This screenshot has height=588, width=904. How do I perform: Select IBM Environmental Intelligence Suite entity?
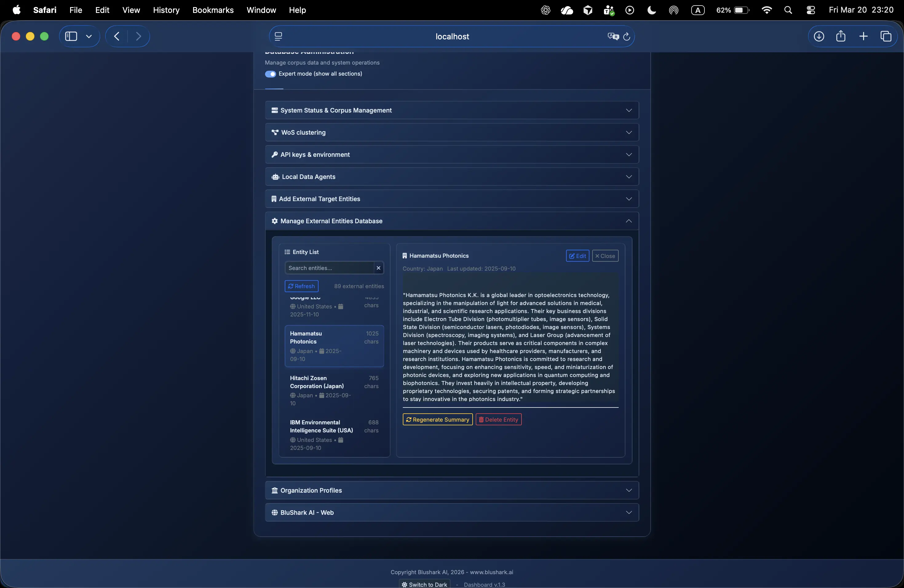click(x=334, y=435)
